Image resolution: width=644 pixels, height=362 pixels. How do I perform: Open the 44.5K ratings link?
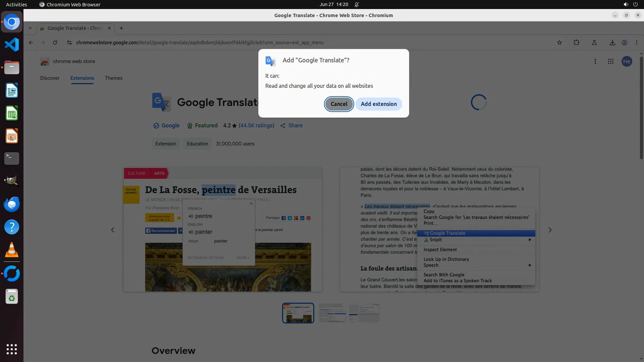[256, 125]
